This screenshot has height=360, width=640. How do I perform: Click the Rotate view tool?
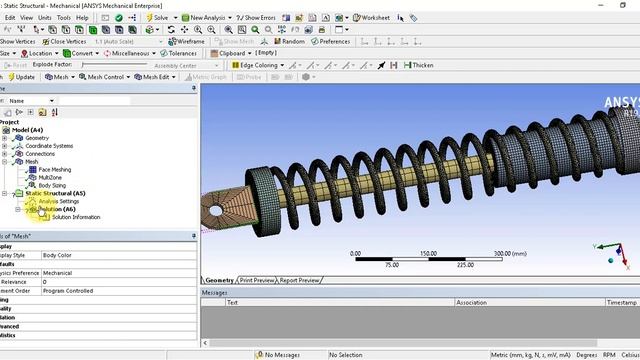click(x=171, y=29)
